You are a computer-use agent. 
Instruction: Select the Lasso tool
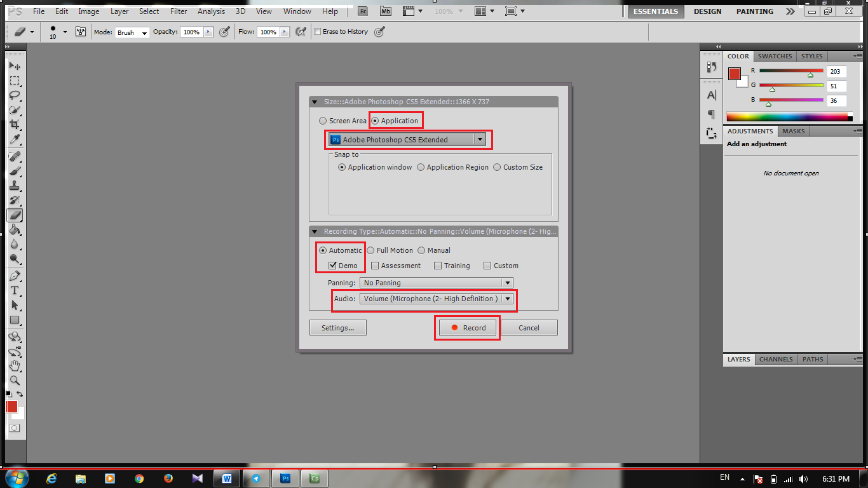[x=15, y=95]
